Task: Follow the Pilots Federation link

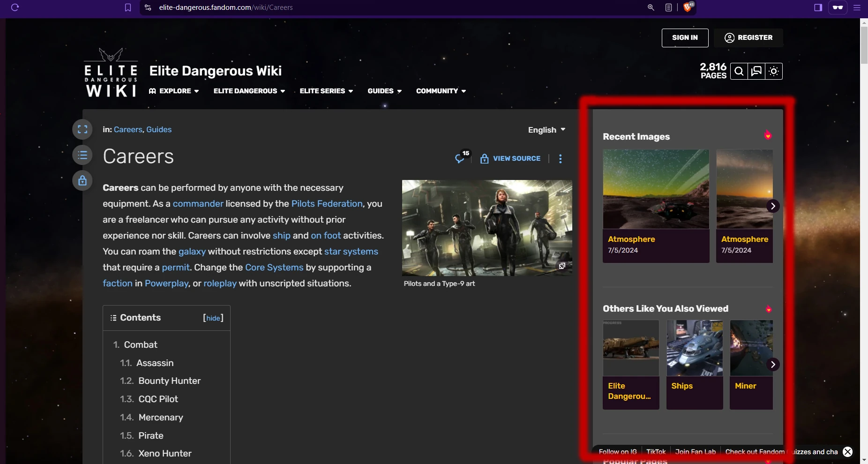Action: click(x=327, y=204)
